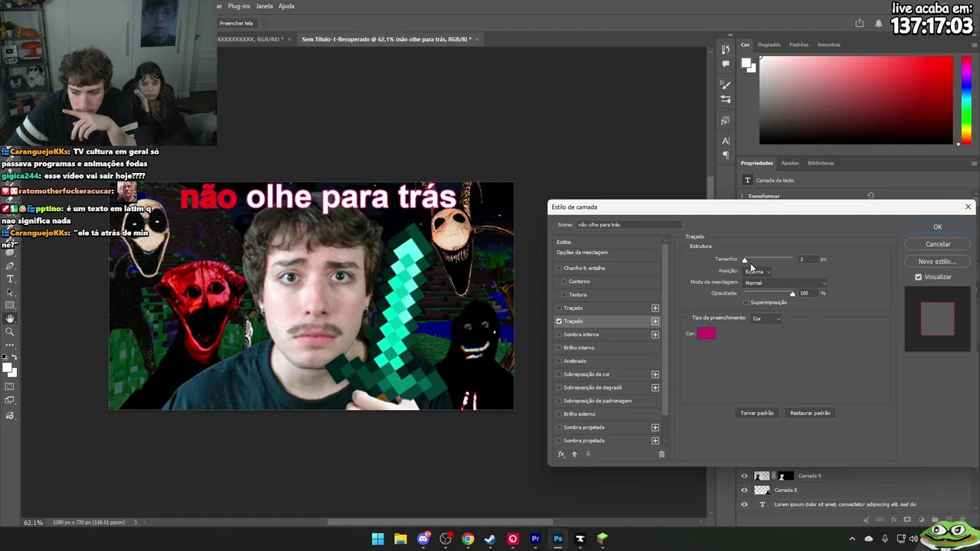Image resolution: width=980 pixels, height=551 pixels.
Task: Open the fx Styles panel icon
Action: pos(726,121)
